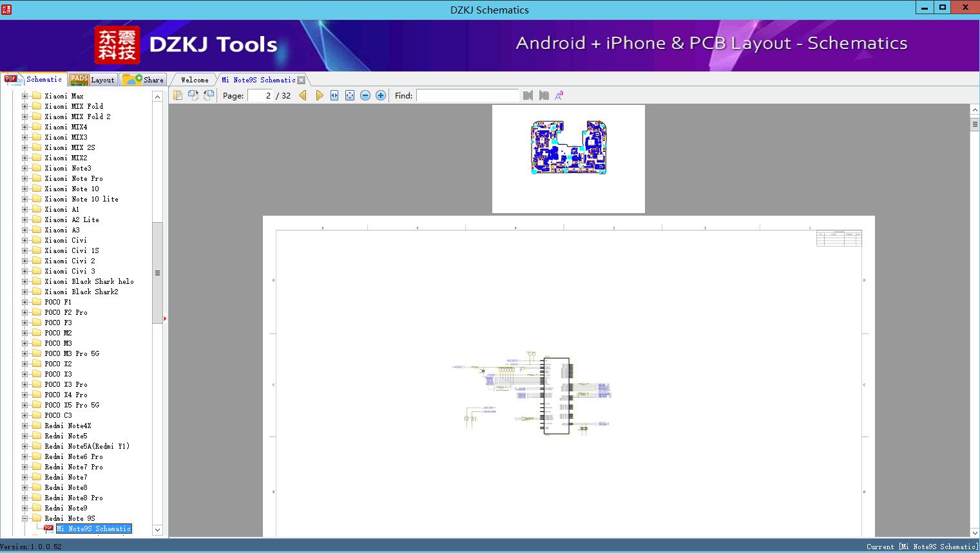Zoom in with the plus icon

[x=381, y=95]
